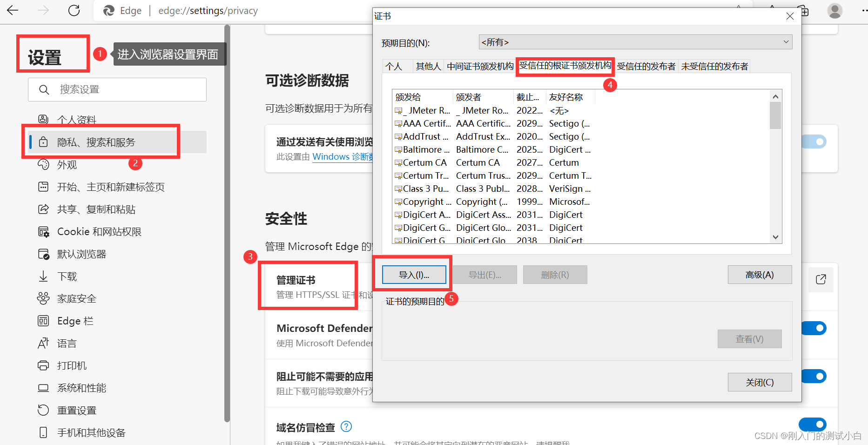The image size is (868, 445).
Task: Reload the page with the refresh icon
Action: tap(74, 10)
